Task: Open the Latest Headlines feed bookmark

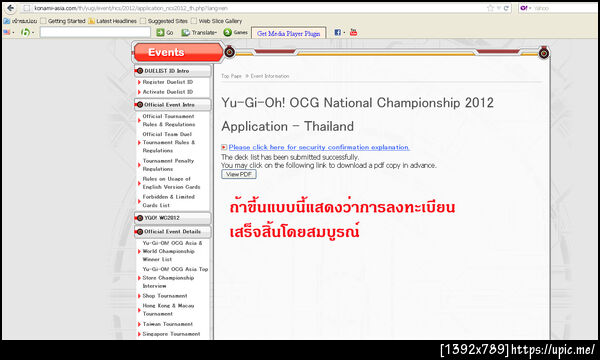Action: [x=112, y=21]
